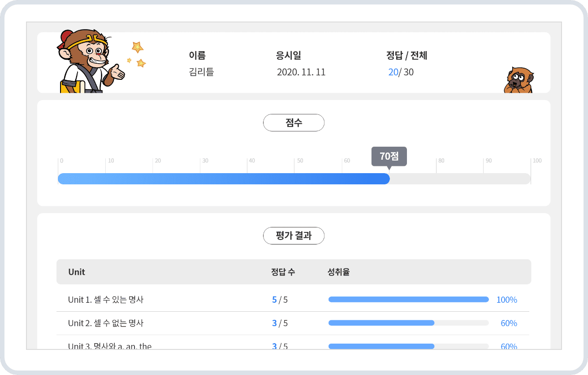Click the Unit 1 achievement bar
This screenshot has width=588, height=375.
(408, 300)
